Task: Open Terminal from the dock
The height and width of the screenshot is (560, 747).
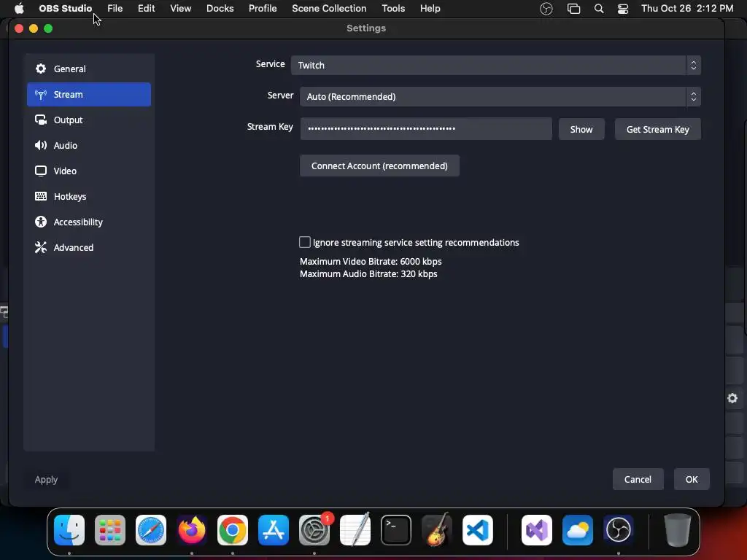Action: 396,530
